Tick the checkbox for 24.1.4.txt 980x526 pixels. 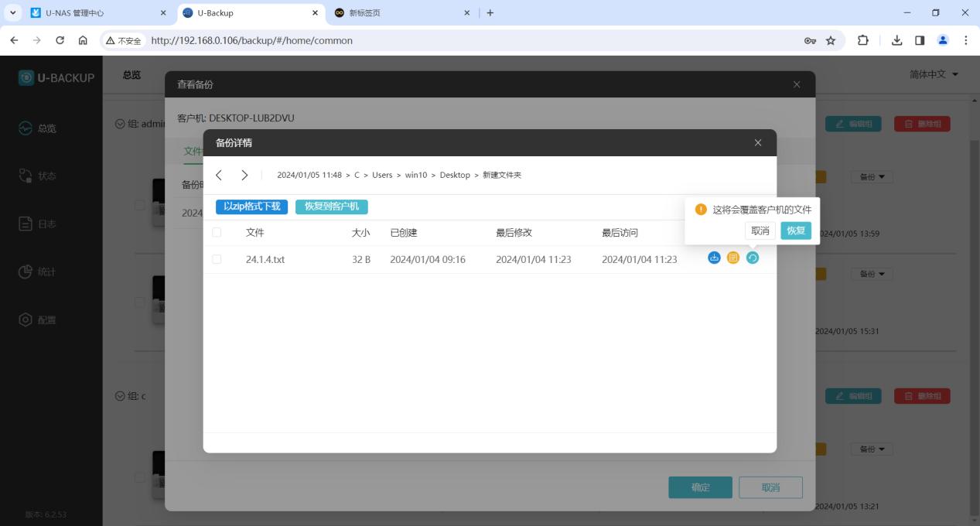pos(217,259)
